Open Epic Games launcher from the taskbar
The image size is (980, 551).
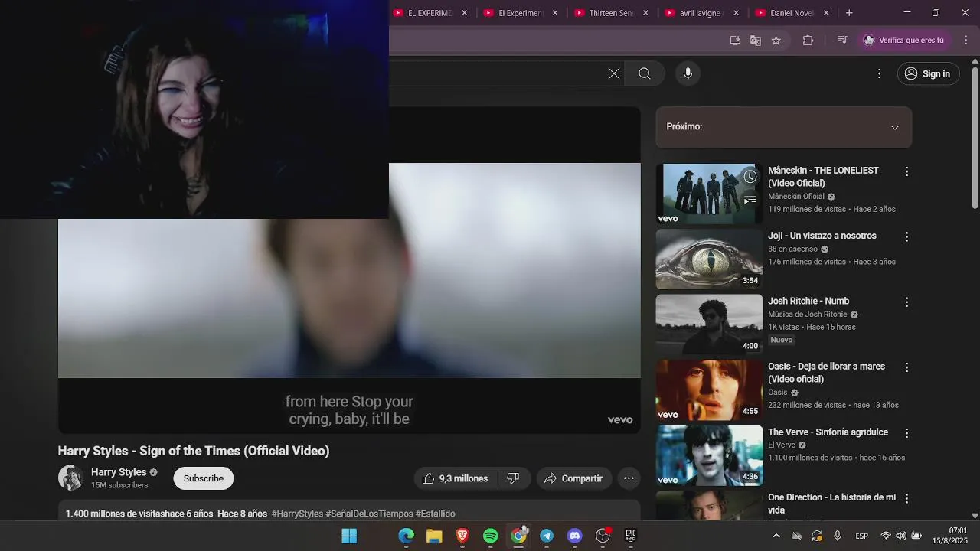tap(631, 536)
